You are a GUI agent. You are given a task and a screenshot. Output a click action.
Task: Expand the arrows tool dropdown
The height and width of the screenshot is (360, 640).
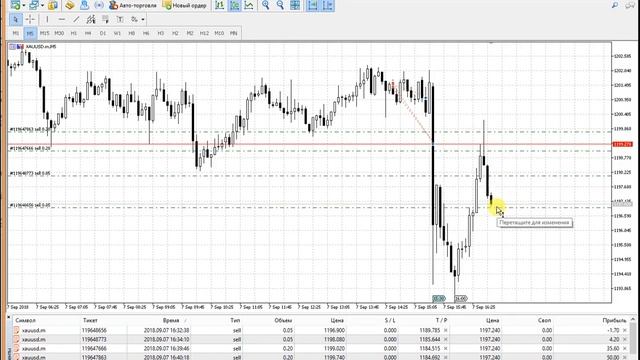(x=143, y=19)
